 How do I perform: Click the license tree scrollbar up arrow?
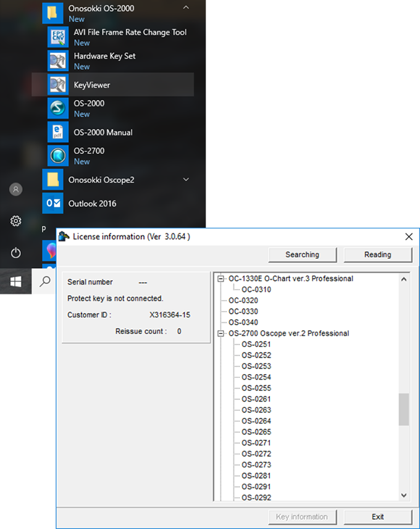coord(404,280)
